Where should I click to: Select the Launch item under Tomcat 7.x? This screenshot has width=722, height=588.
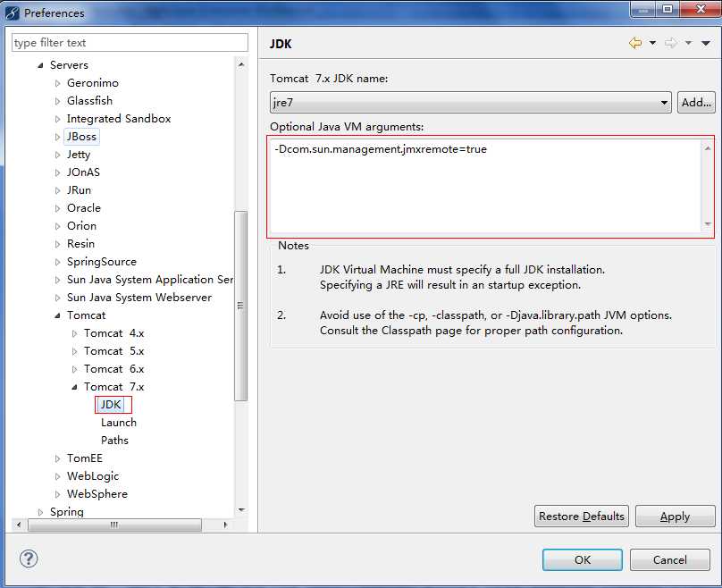click(119, 423)
